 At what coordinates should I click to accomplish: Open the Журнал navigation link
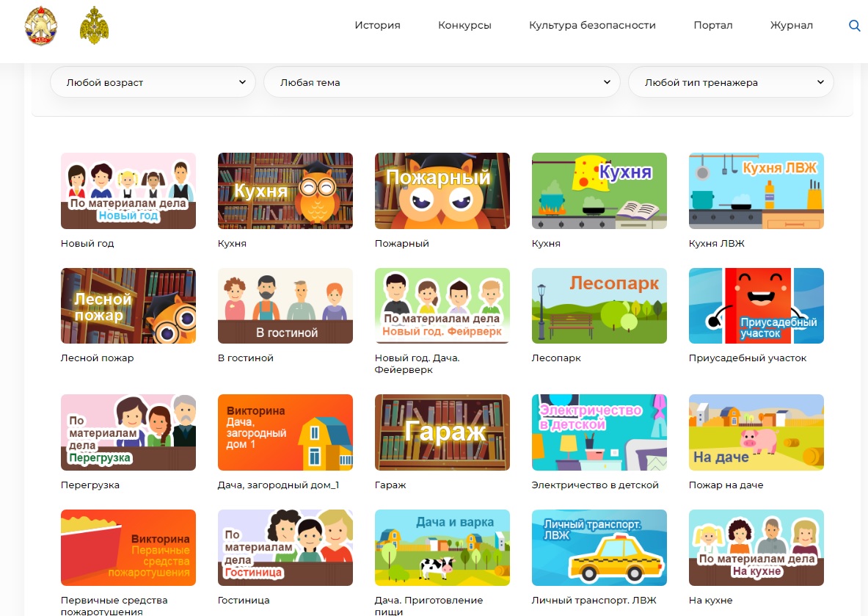[791, 25]
